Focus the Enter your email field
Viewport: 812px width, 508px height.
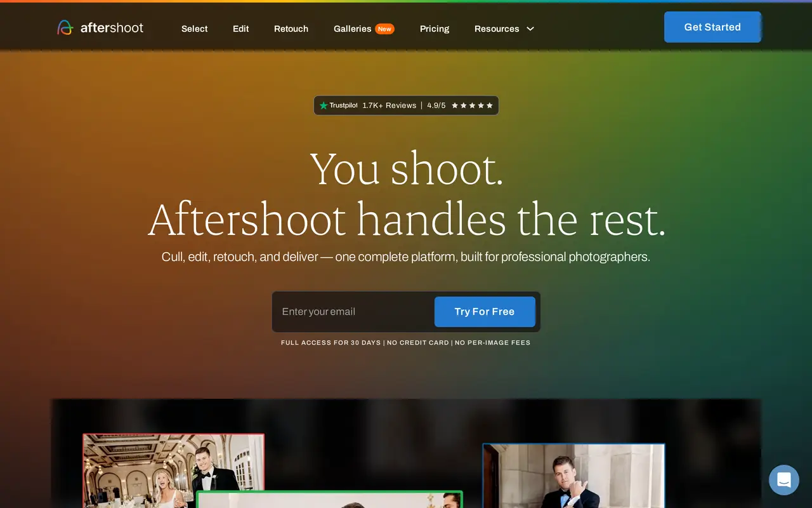353,312
